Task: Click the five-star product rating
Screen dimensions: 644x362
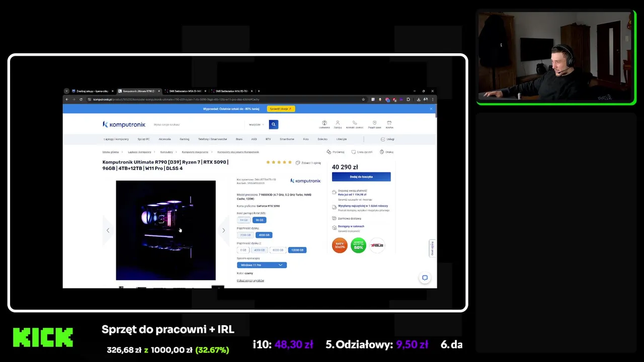Action: pyautogui.click(x=279, y=162)
